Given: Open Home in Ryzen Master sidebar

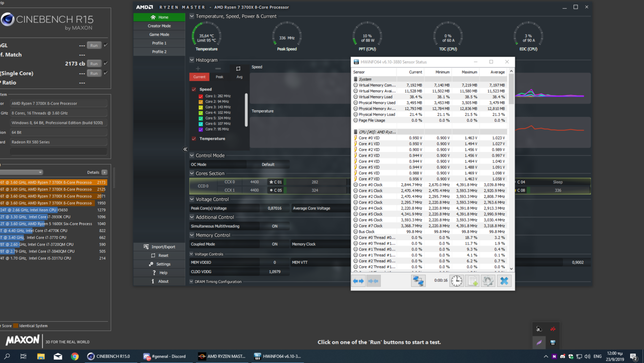Looking at the screenshot, I should click(x=159, y=17).
